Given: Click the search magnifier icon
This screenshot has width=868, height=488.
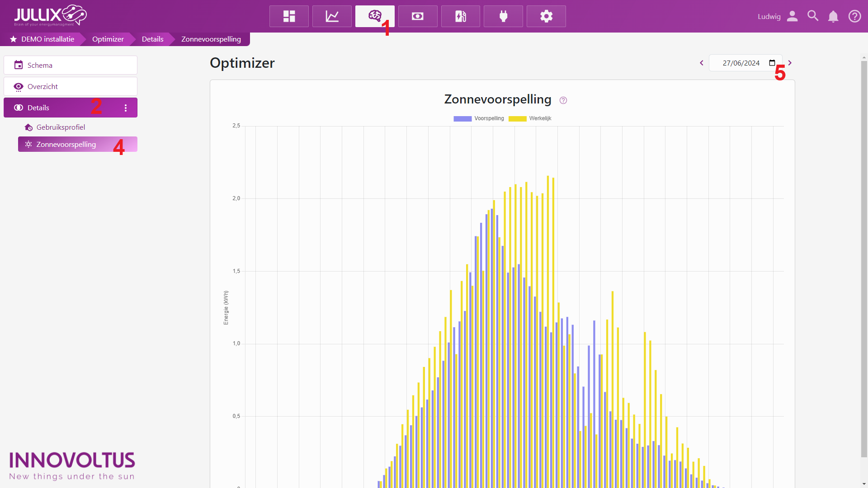Looking at the screenshot, I should (x=812, y=16).
